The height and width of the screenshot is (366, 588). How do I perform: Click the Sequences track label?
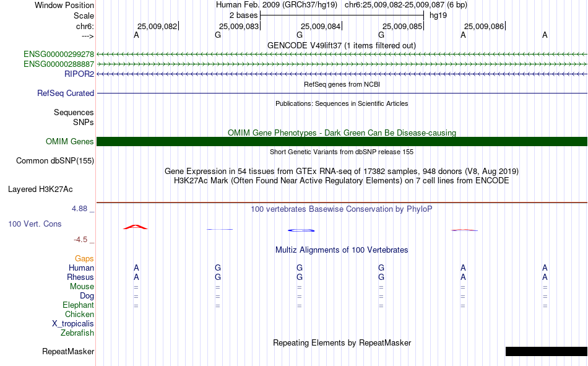74,112
